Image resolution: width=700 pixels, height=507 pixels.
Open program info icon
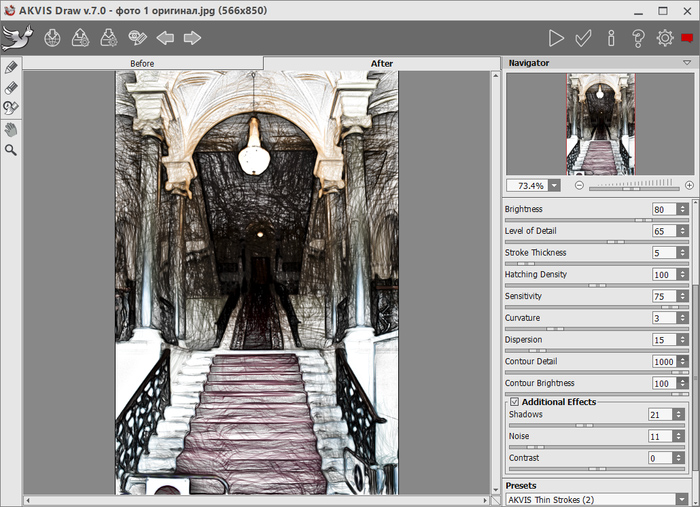click(611, 38)
